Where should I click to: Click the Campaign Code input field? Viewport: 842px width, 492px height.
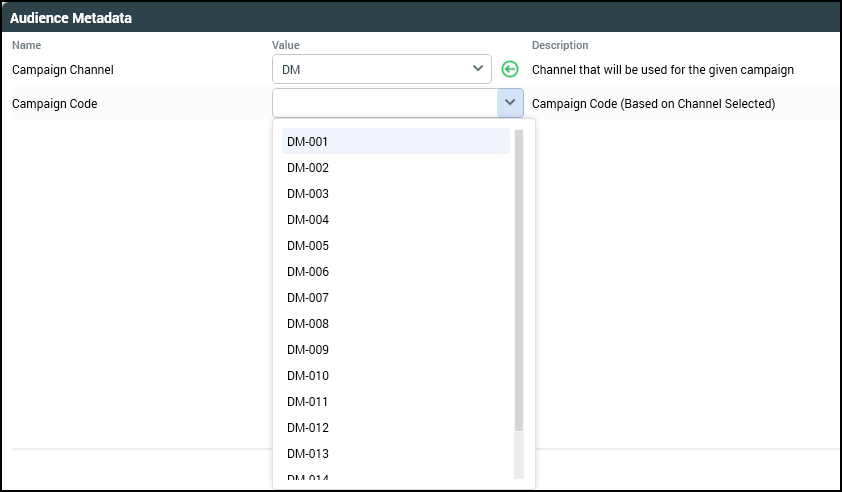pos(384,103)
